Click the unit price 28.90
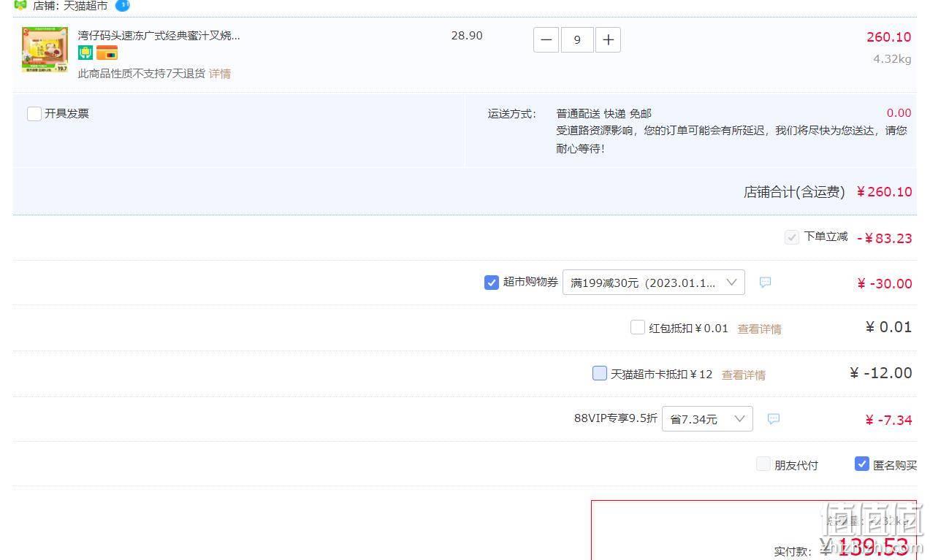Image resolution: width=930 pixels, height=560 pixels. [x=467, y=36]
